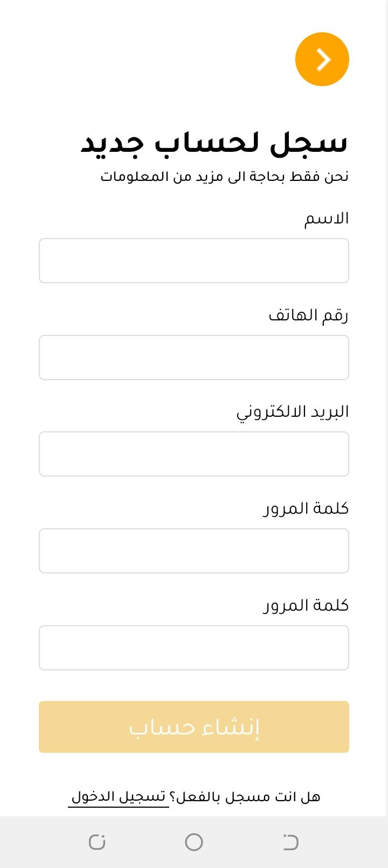Screen dimensions: 388x868
Task: Tap the circular home icon in navigation bar
Action: (194, 842)
